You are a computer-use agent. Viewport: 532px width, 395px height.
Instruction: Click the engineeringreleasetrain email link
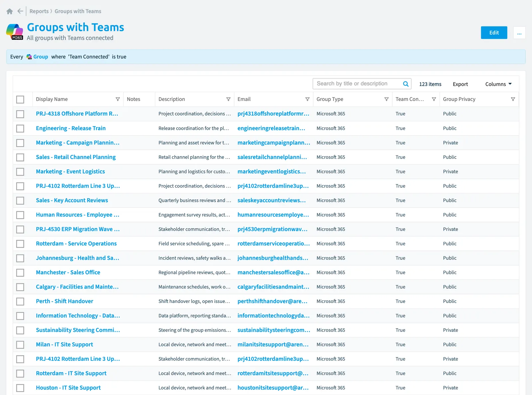[271, 128]
